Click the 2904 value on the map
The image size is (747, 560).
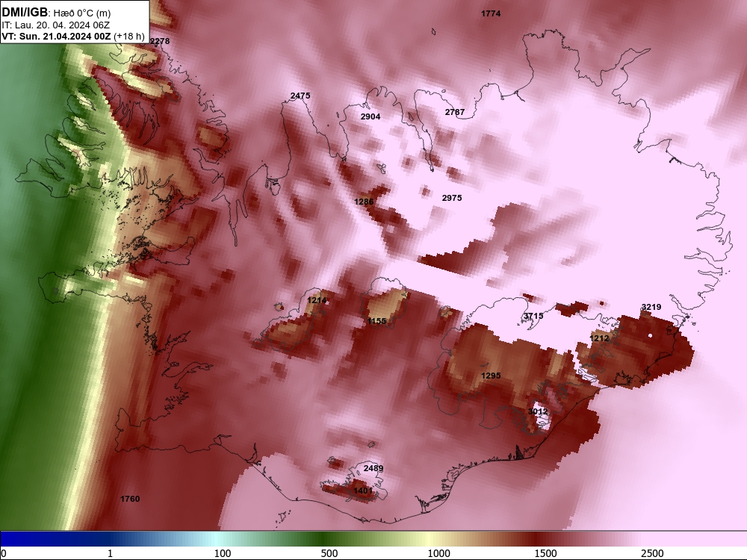371,116
